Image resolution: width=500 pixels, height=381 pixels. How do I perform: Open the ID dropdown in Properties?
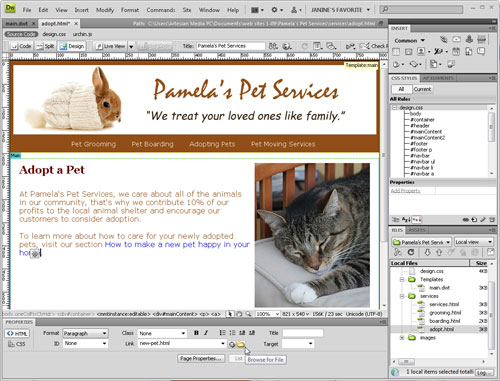point(85,343)
